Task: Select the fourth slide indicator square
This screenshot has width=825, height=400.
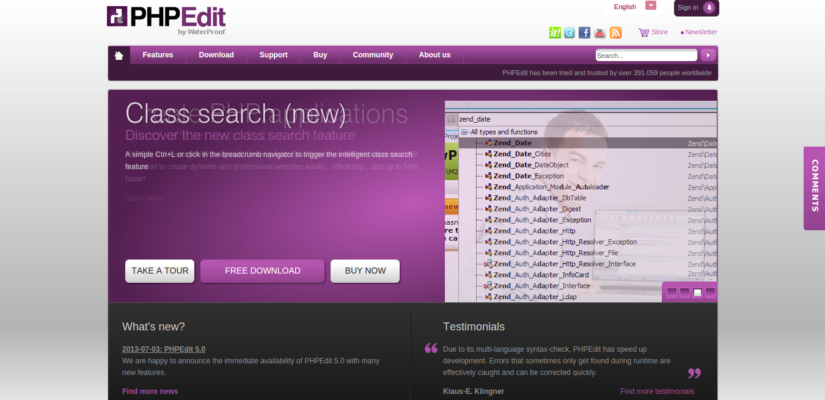Action: (x=710, y=293)
